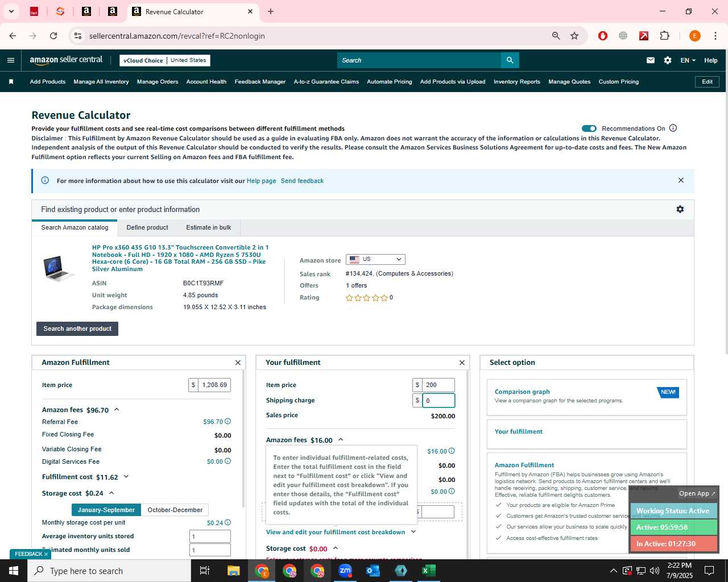Open Seller Central settings gear
Image resolution: width=728 pixels, height=582 pixels.
point(668,60)
